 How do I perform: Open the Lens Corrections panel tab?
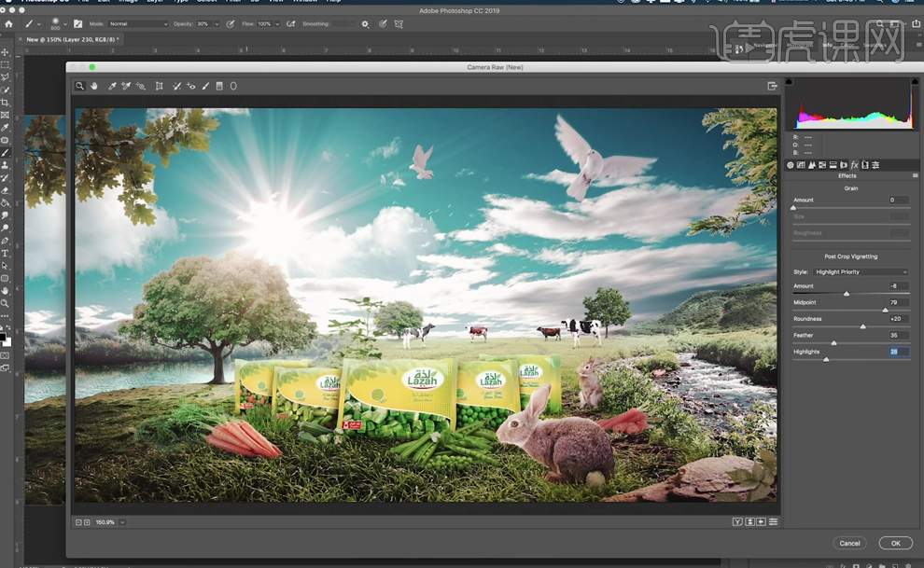coord(844,165)
